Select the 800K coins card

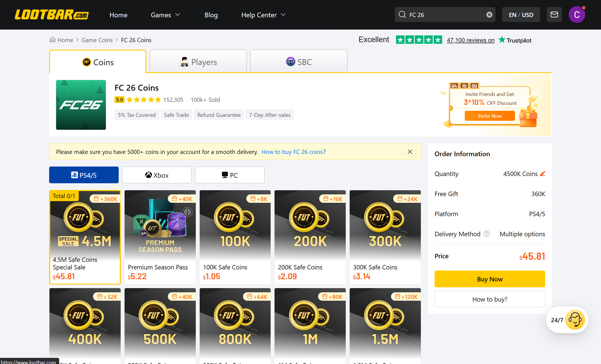pyautogui.click(x=235, y=326)
